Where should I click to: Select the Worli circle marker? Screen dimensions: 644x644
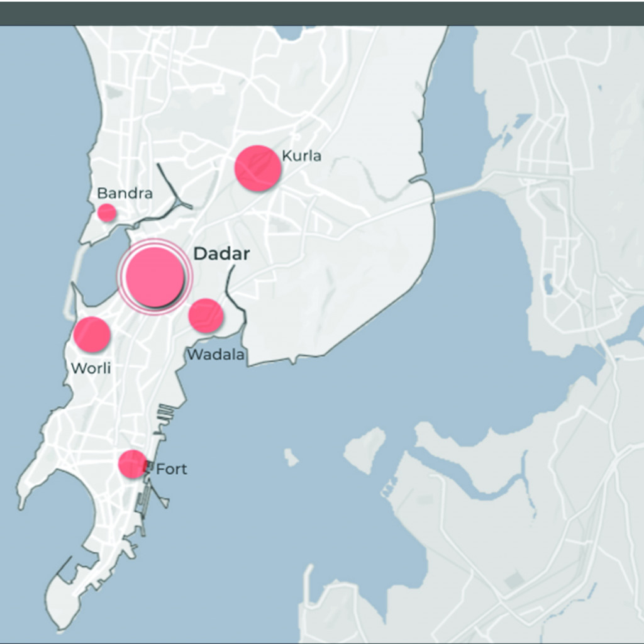[92, 334]
